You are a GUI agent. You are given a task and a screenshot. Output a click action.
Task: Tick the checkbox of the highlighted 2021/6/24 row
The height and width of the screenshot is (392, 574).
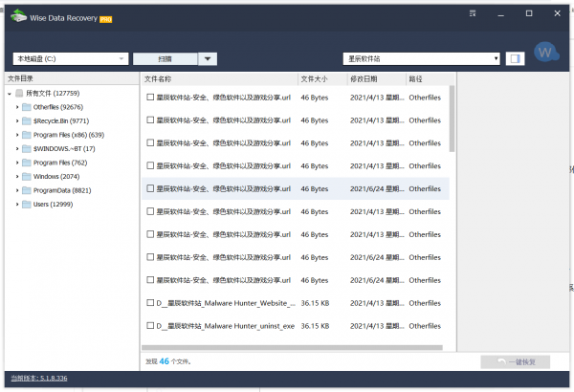tap(150, 188)
